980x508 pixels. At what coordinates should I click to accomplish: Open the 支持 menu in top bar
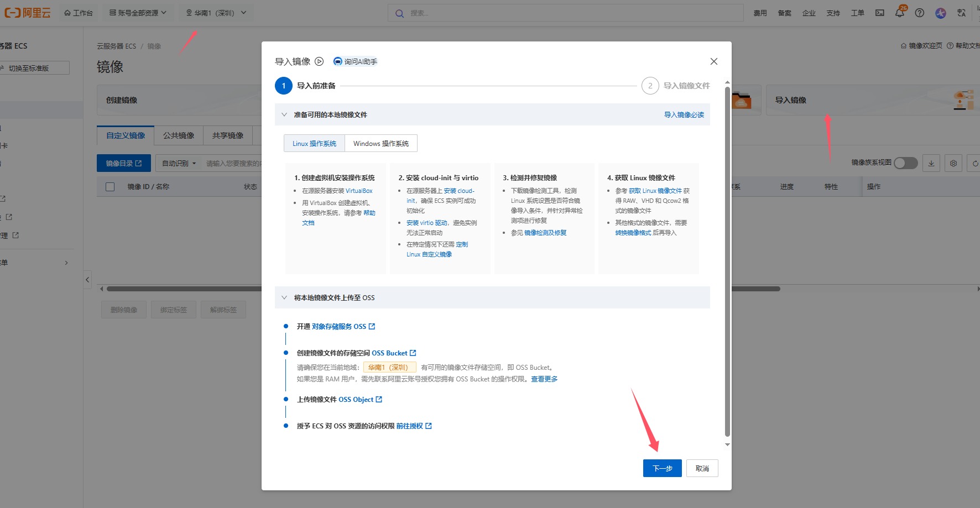[833, 13]
